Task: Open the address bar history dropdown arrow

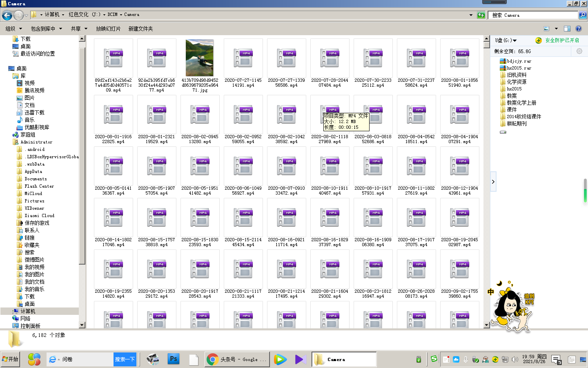Action: tap(471, 15)
